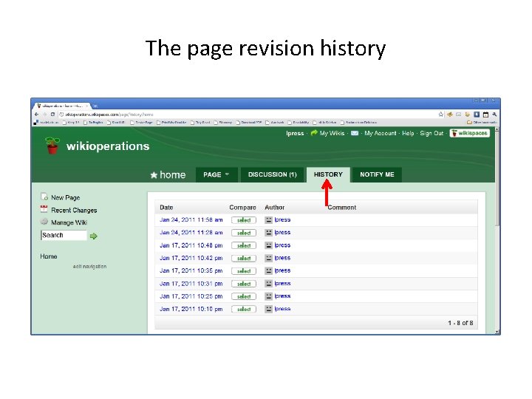The image size is (532, 399).
Task: Open revision dated Jan 17, 2011 10:31 pm
Action: (x=191, y=283)
